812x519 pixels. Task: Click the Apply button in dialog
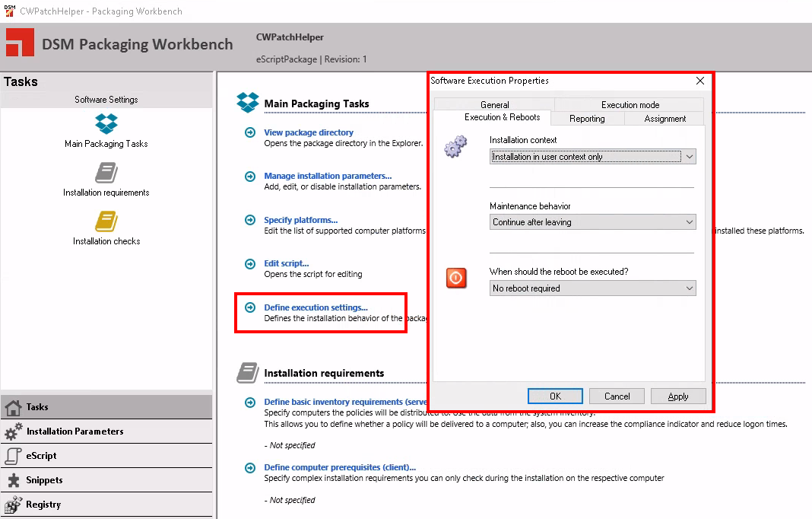[678, 396]
